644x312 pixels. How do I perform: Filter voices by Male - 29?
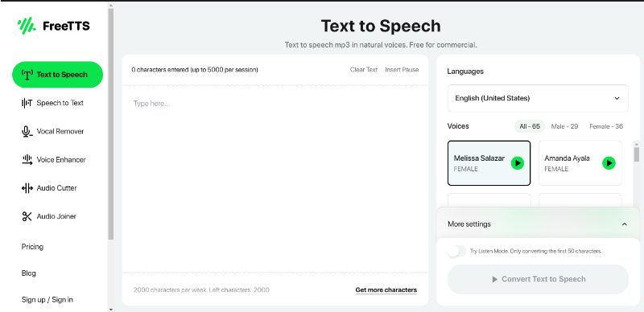click(x=564, y=126)
